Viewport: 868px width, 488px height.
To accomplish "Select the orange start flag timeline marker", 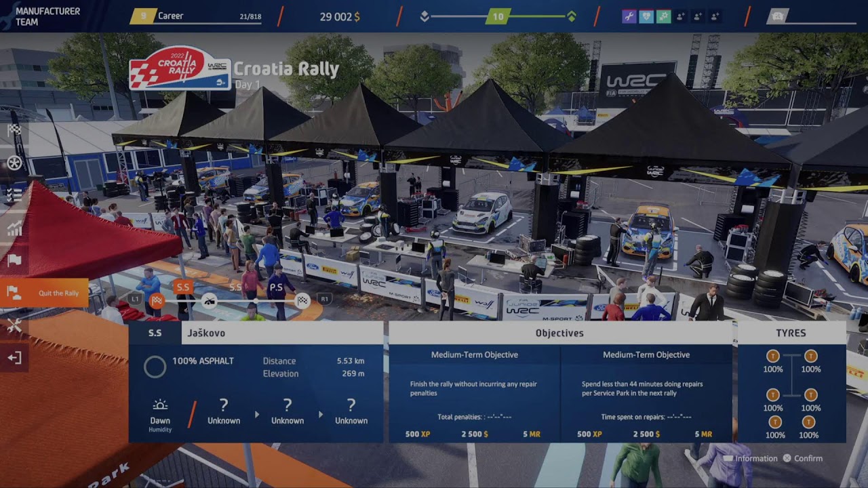I will (x=157, y=300).
